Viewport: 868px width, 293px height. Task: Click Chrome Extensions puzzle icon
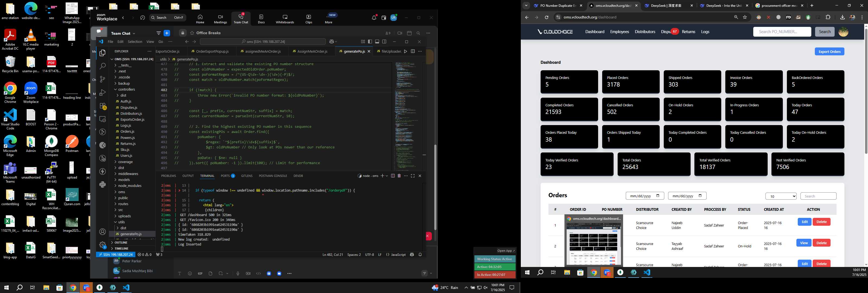(828, 17)
